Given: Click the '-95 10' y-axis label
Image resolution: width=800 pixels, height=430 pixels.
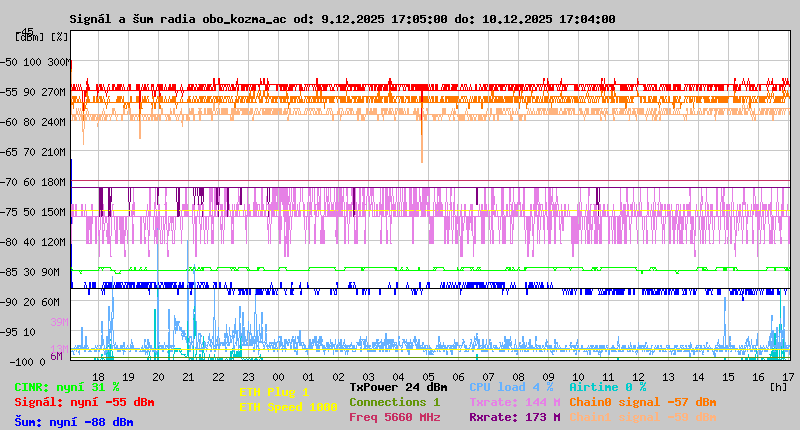Looking at the screenshot, I should (x=17, y=333).
